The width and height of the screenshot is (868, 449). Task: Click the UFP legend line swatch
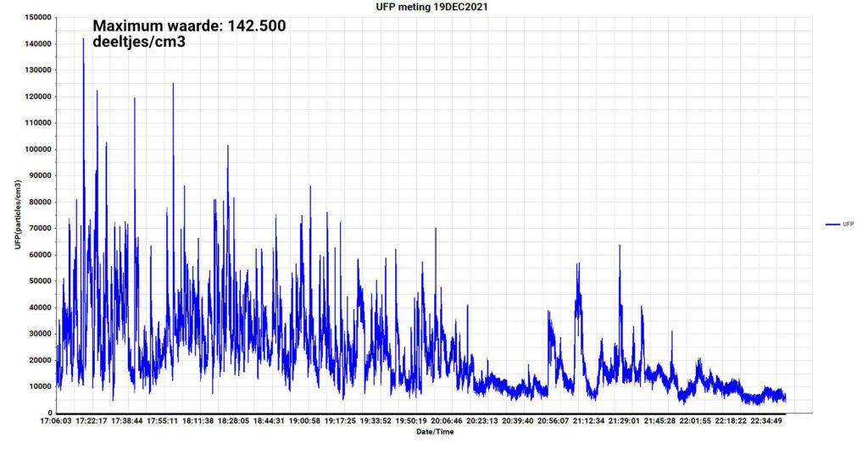coord(832,224)
